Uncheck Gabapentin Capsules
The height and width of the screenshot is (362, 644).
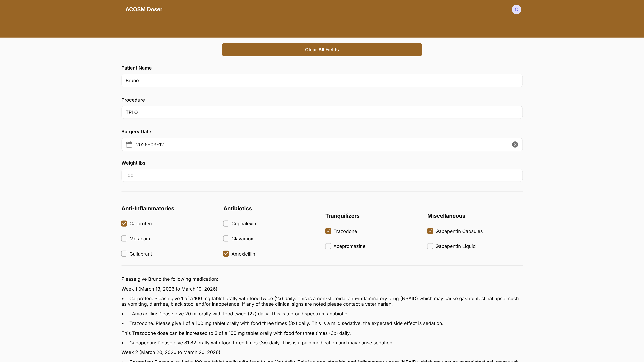(x=430, y=231)
